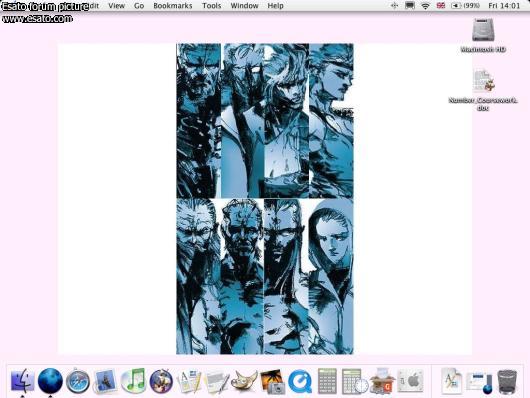The image size is (530, 398).
Task: Open the Tools menu
Action: [x=212, y=6]
